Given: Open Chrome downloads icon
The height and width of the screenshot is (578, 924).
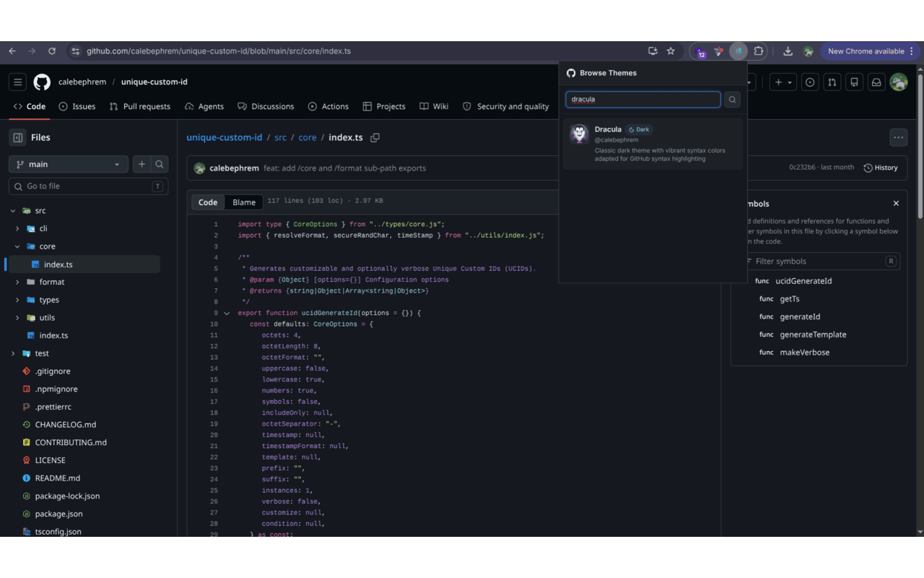Looking at the screenshot, I should coord(788,51).
